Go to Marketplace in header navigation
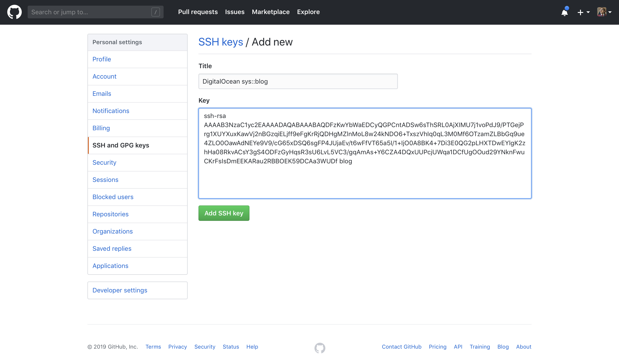The width and height of the screenshot is (619, 364). click(x=271, y=12)
